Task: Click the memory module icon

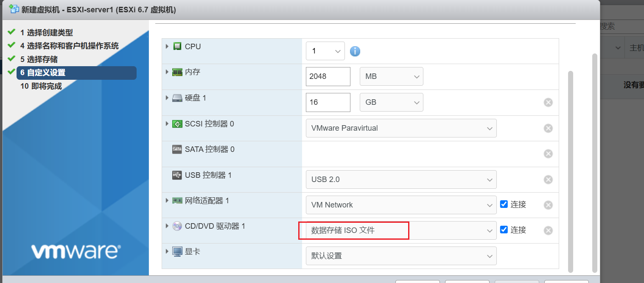Action: coord(177,72)
